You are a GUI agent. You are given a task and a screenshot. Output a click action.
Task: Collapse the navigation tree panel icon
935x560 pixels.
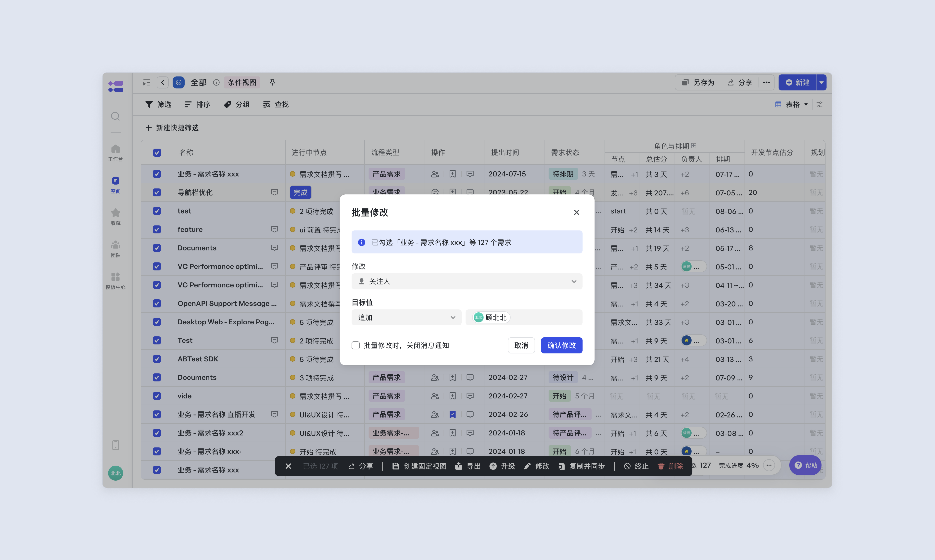146,83
